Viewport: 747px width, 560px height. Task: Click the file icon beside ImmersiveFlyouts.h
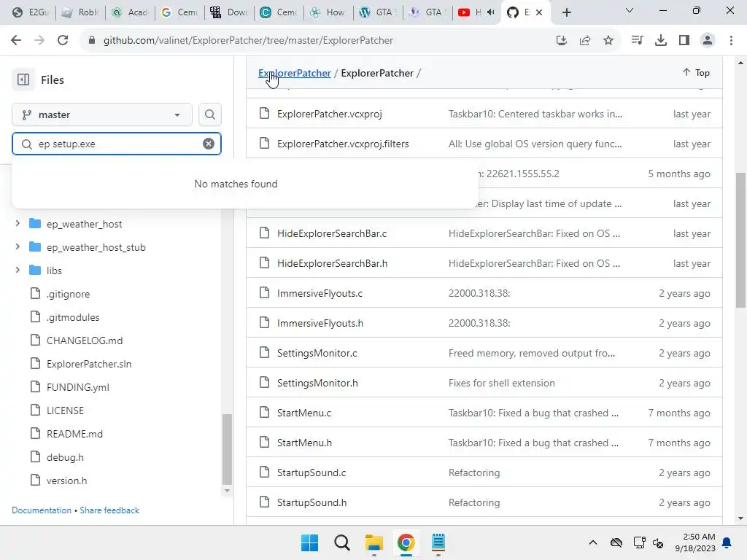pos(264,323)
